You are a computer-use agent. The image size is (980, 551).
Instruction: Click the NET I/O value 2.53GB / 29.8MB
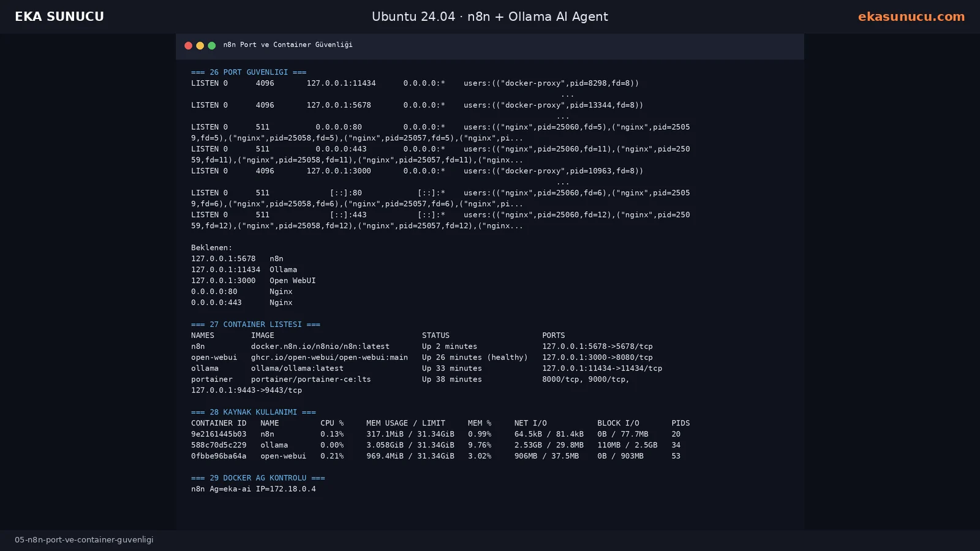(x=549, y=446)
